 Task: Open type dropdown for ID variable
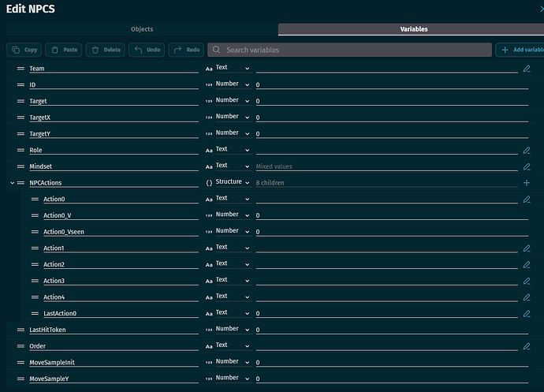[233, 84]
